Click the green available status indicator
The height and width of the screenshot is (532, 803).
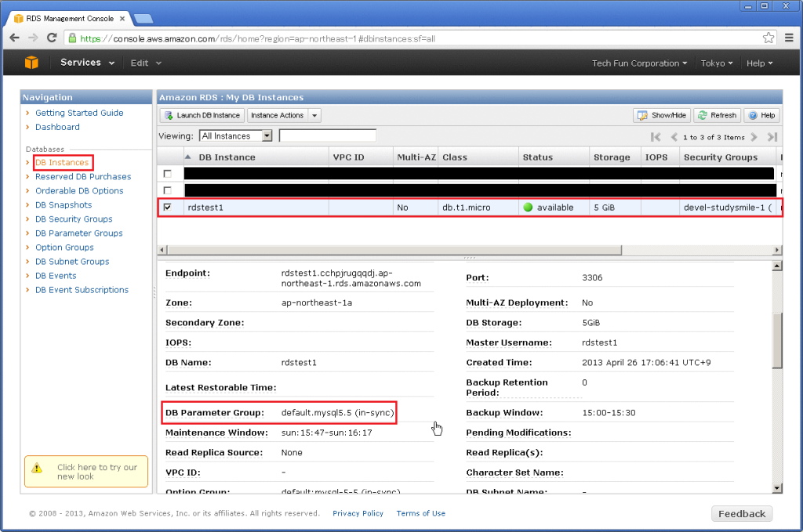[528, 207]
